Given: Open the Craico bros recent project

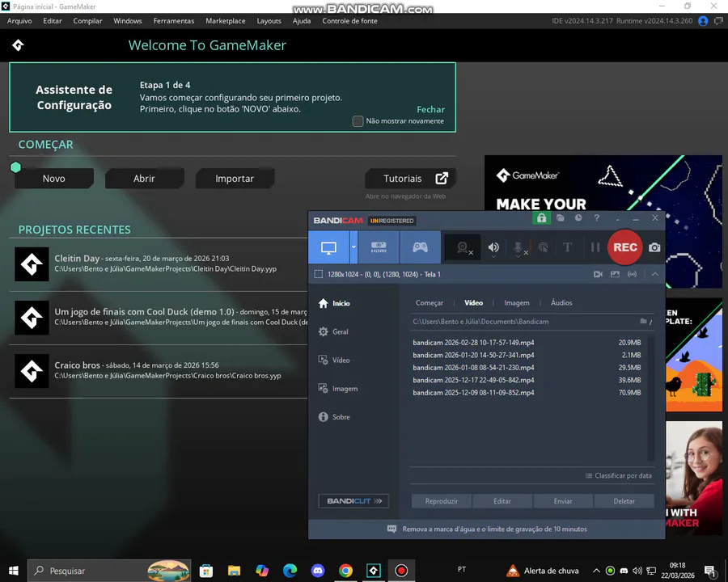Looking at the screenshot, I should point(158,371).
